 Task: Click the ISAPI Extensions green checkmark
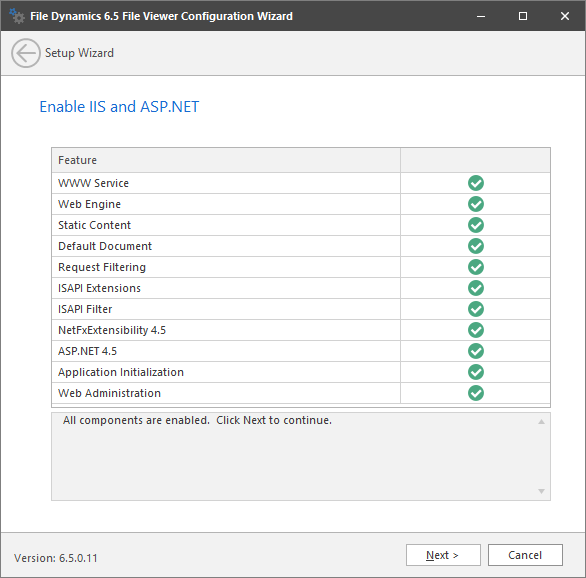click(x=476, y=288)
